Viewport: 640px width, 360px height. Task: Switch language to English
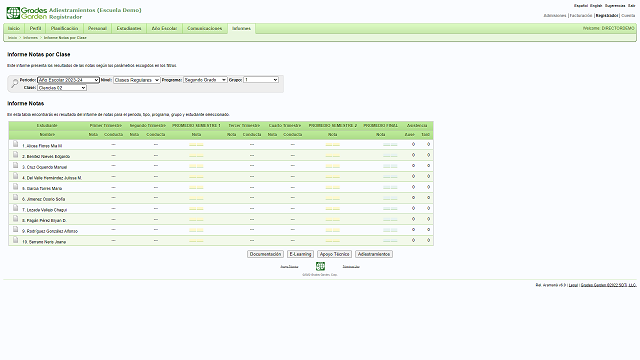(x=596, y=6)
